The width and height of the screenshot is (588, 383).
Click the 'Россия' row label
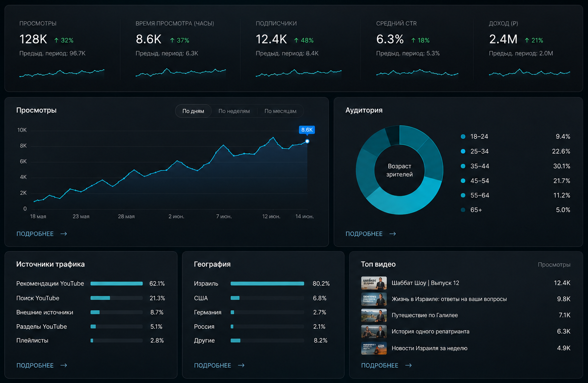pos(204,327)
